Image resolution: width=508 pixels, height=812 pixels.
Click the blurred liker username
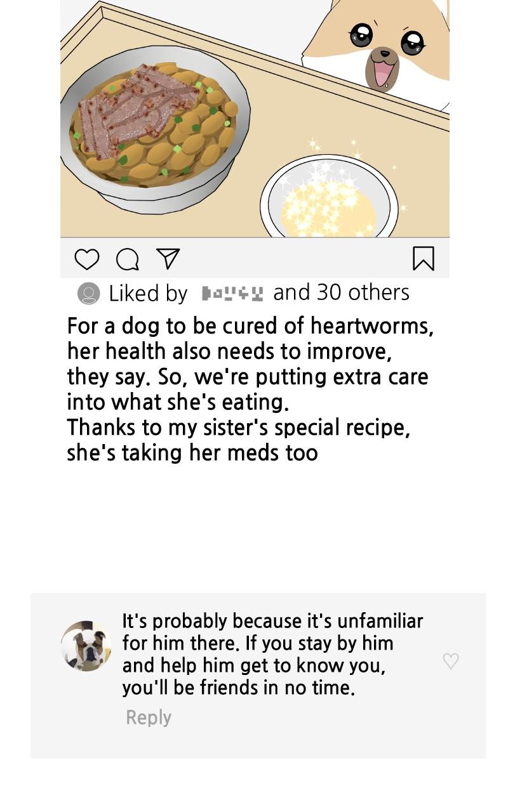click(x=232, y=294)
